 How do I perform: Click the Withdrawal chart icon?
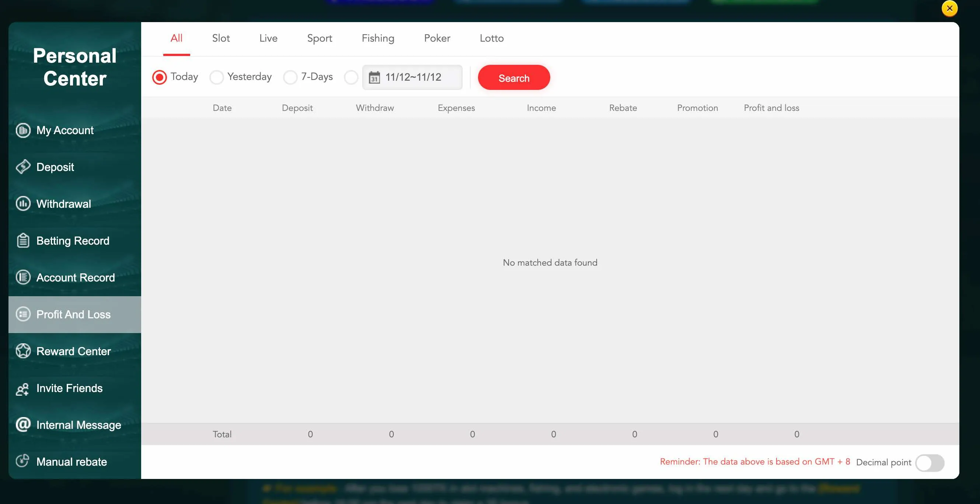pos(23,203)
